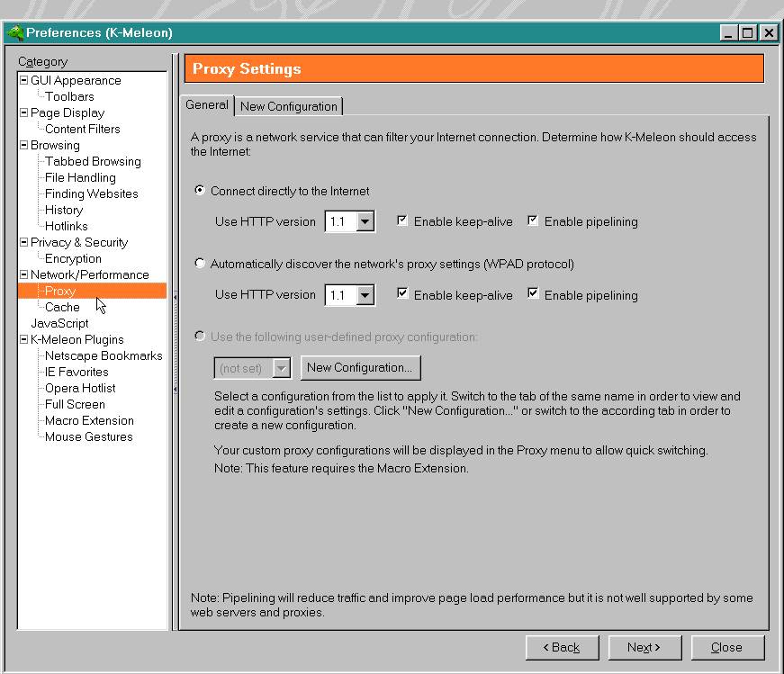The height and width of the screenshot is (674, 784).
Task: Select Automatically discover proxy settings option
Action: pyautogui.click(x=200, y=265)
